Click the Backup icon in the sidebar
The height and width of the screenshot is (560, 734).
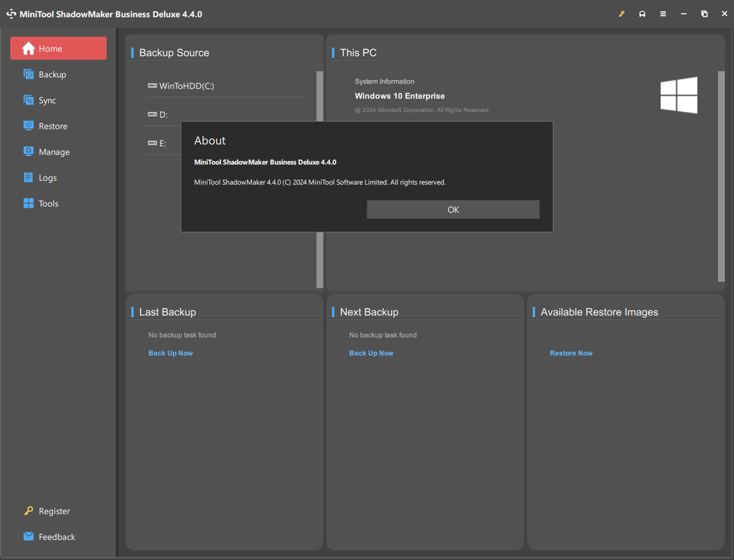[29, 74]
